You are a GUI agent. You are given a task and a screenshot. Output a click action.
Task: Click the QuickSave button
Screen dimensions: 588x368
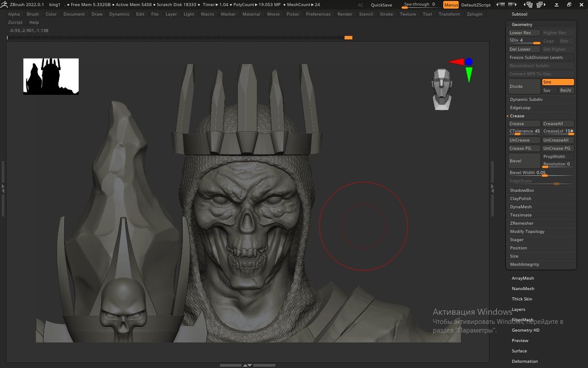tap(381, 5)
